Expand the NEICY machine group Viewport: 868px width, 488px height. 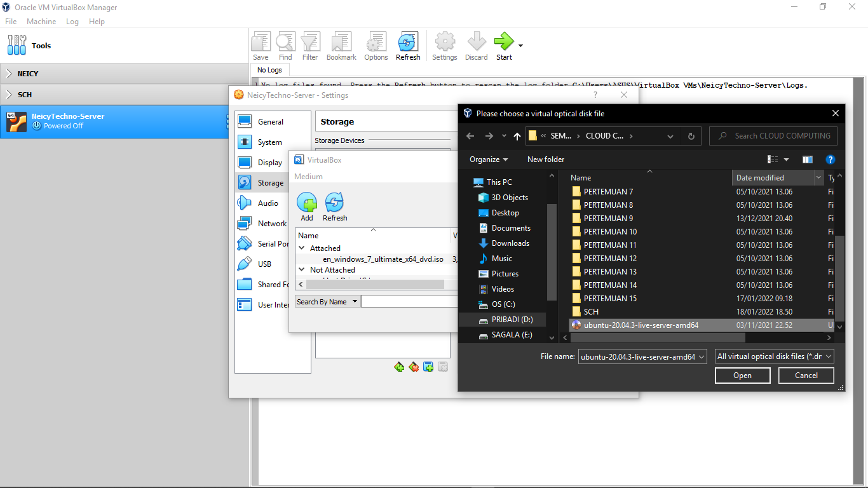point(9,74)
